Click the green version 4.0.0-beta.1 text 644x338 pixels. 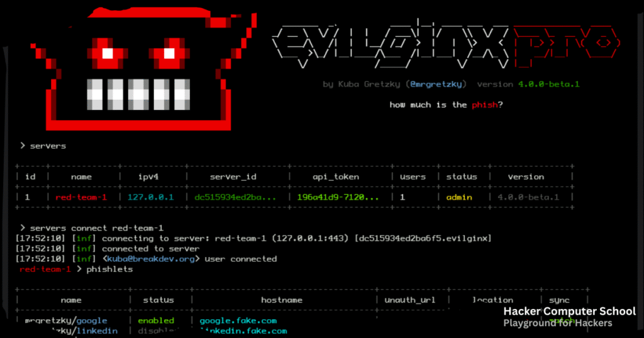coord(548,85)
